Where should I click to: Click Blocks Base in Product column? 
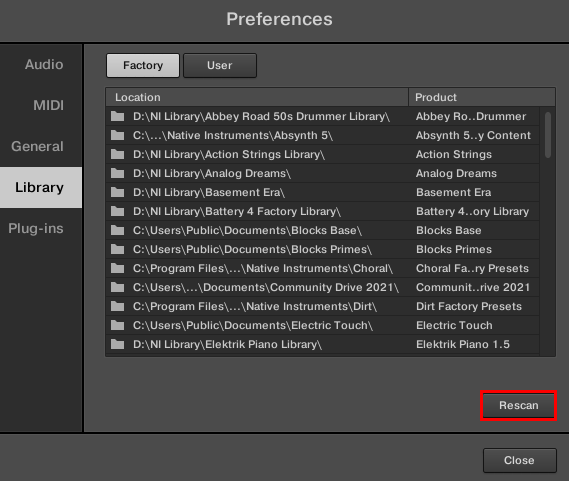[x=449, y=230]
